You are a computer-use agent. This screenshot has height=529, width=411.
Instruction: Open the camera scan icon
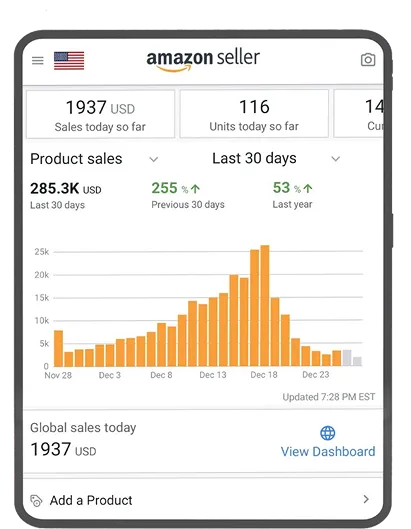click(368, 60)
